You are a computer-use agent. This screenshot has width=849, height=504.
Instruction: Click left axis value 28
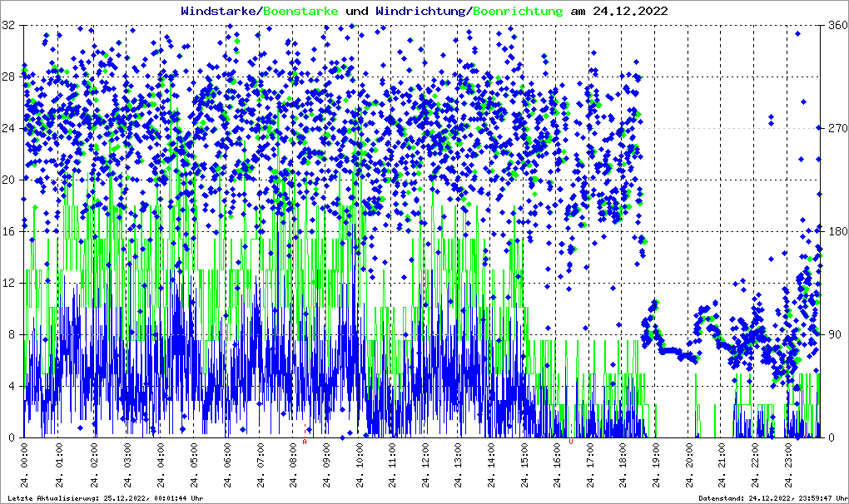click(8, 77)
